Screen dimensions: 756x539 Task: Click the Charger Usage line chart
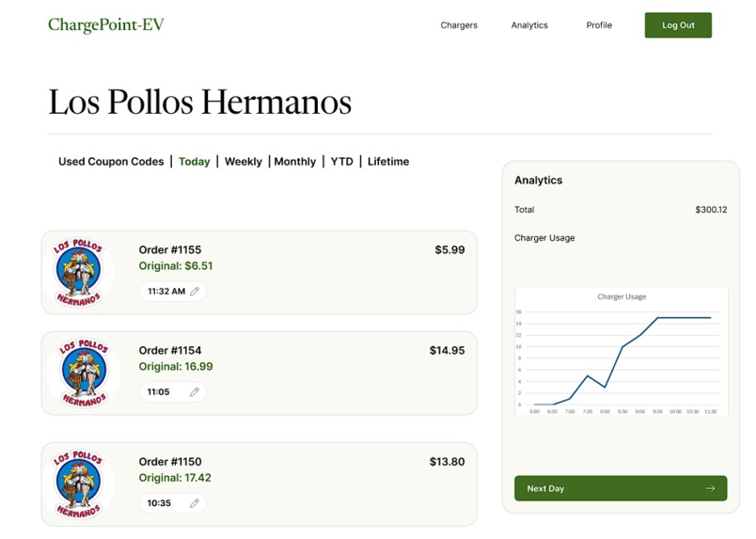[x=622, y=351]
